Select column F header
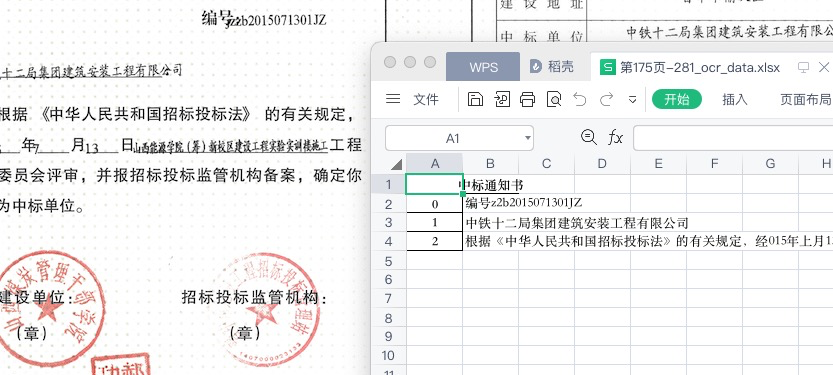This screenshot has width=833, height=375. click(714, 164)
